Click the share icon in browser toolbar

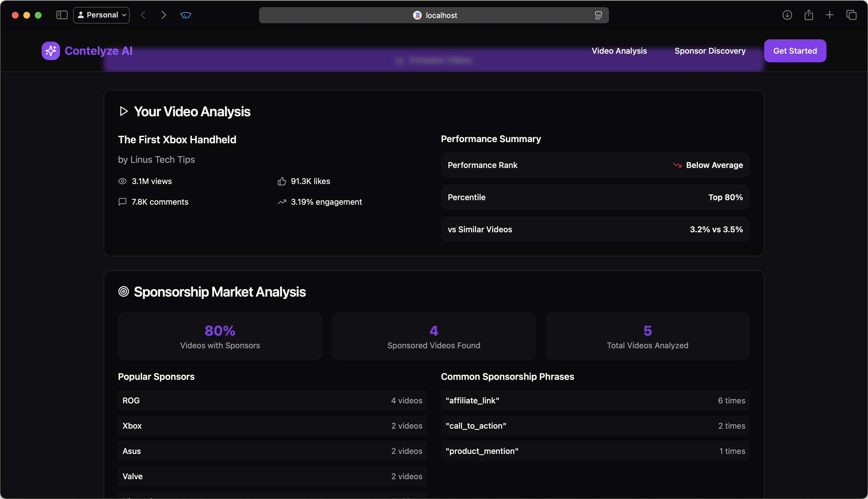click(x=808, y=15)
